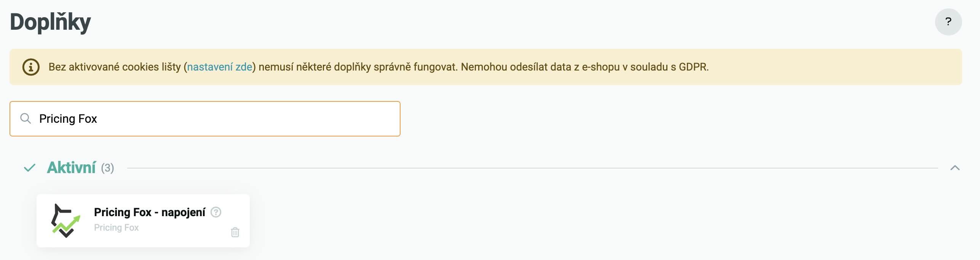This screenshot has height=260, width=980.
Task: Collapse the Aktivní section with chevron
Action: [954, 168]
